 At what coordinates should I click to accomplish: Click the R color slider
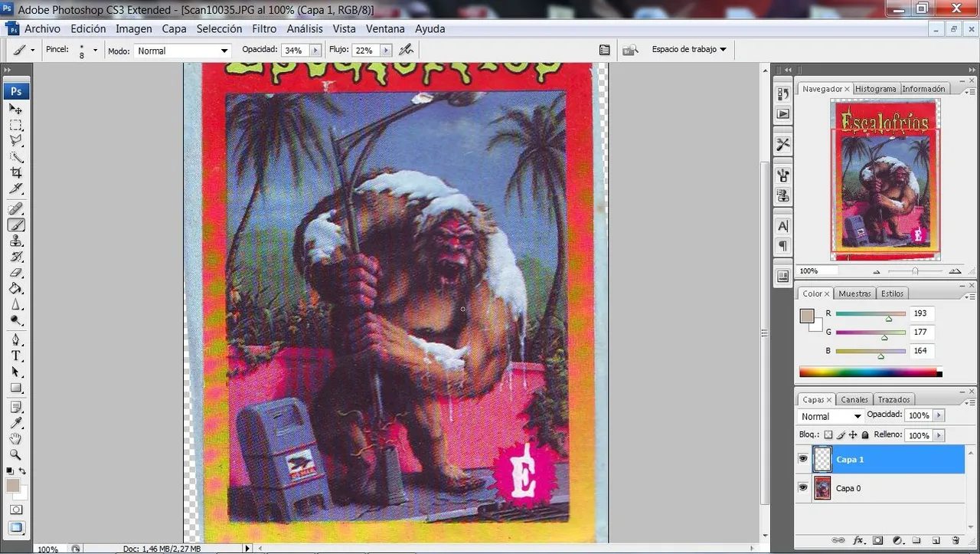pyautogui.click(x=871, y=313)
